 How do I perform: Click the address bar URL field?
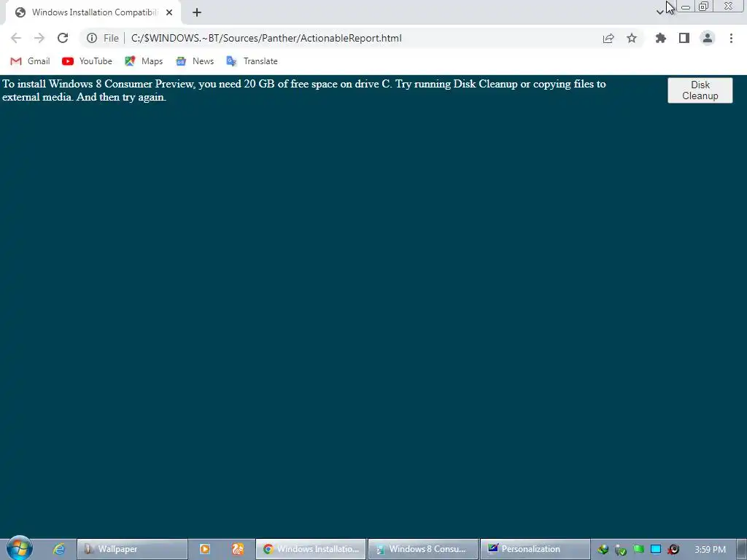click(x=266, y=38)
